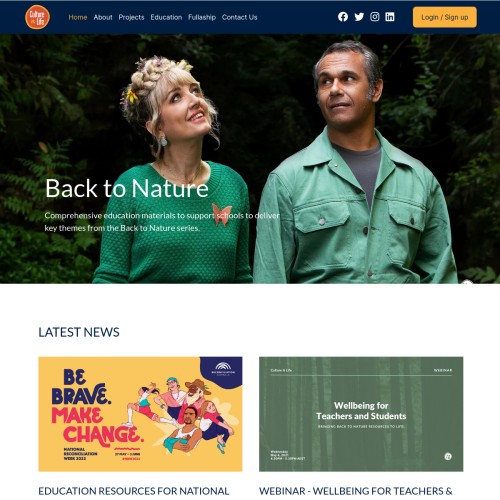This screenshot has width=500, height=500.
Task: Open the Wellbeing for Teachers webinar image
Action: 361,414
